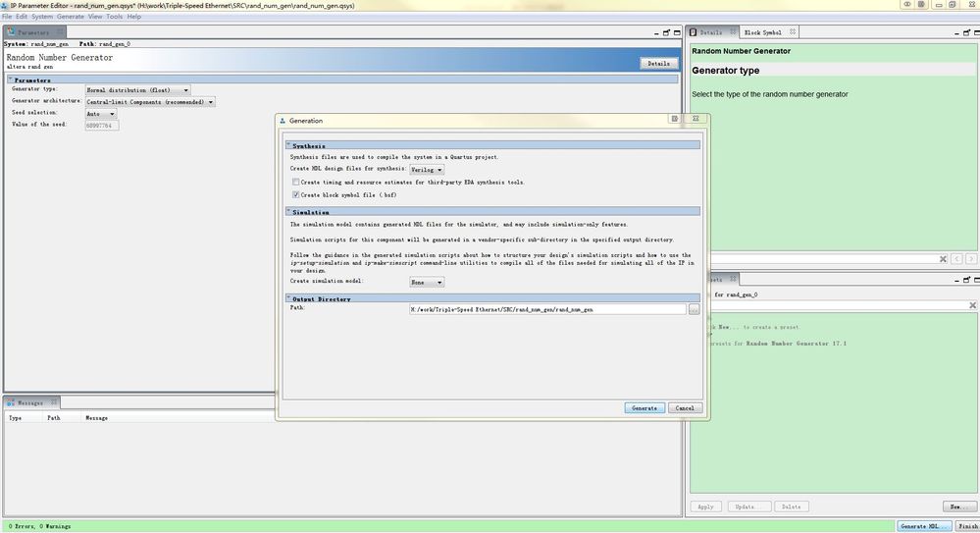Click the Message column header
This screenshot has width=980, height=533.
97,418
